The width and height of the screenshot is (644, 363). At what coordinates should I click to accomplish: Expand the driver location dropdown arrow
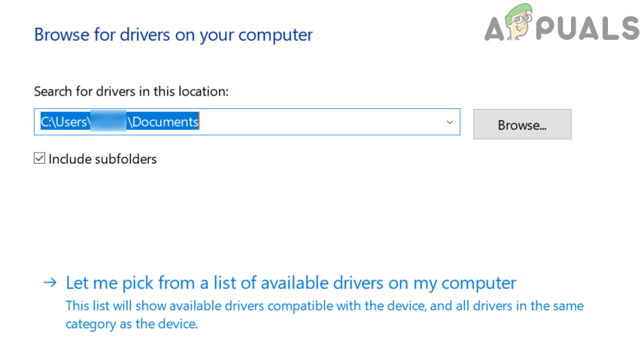pos(450,123)
